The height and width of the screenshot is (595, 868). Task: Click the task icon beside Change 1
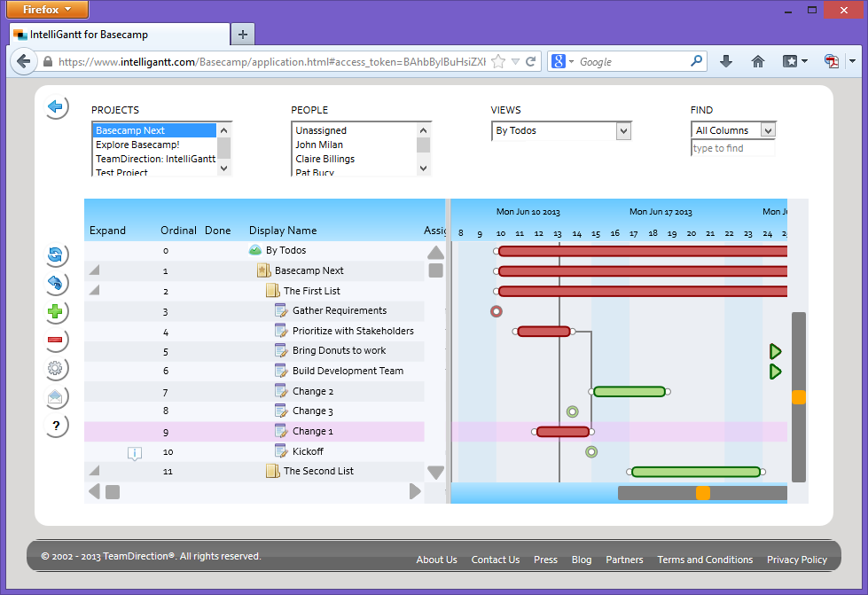[281, 431]
